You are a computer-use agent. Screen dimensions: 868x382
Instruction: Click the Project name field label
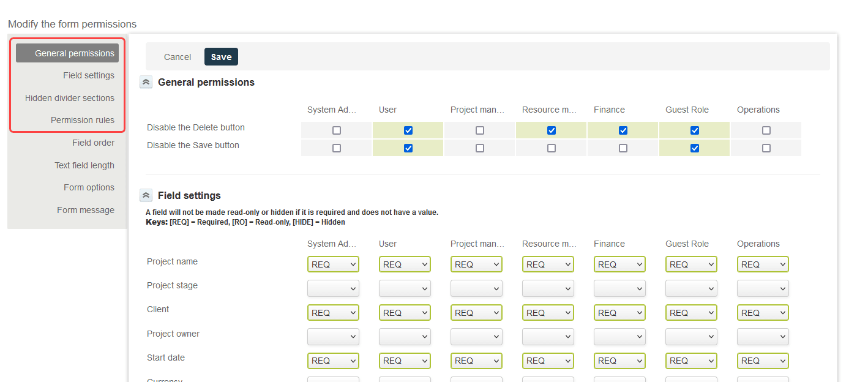point(172,261)
